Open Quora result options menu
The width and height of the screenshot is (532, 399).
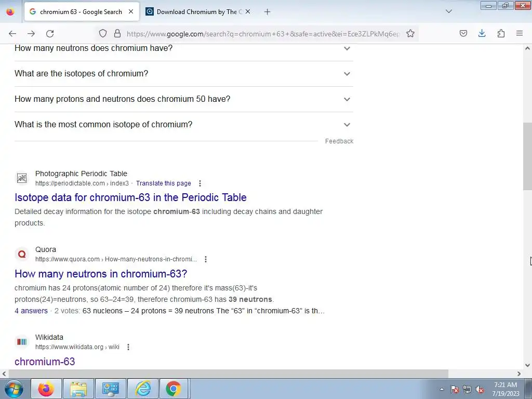206,259
